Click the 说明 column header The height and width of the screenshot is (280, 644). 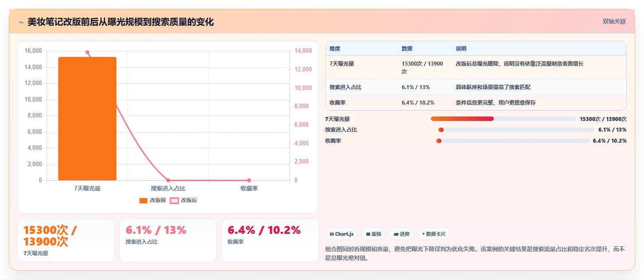[x=461, y=49]
